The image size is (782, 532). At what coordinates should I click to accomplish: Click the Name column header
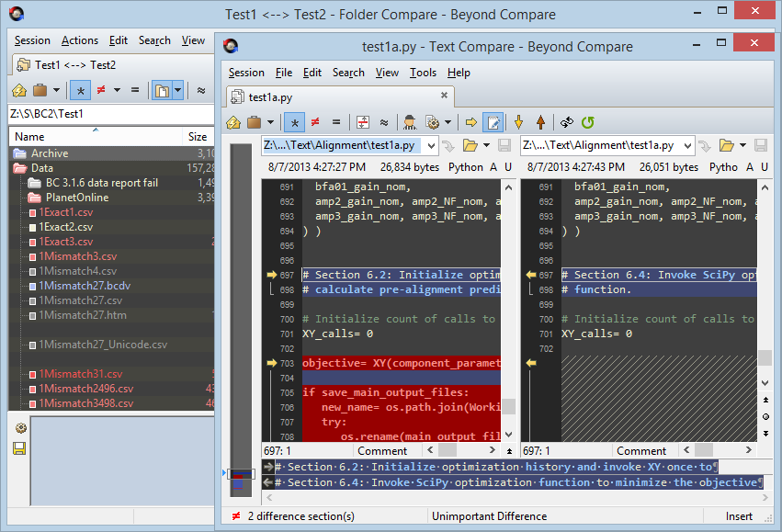(x=30, y=136)
